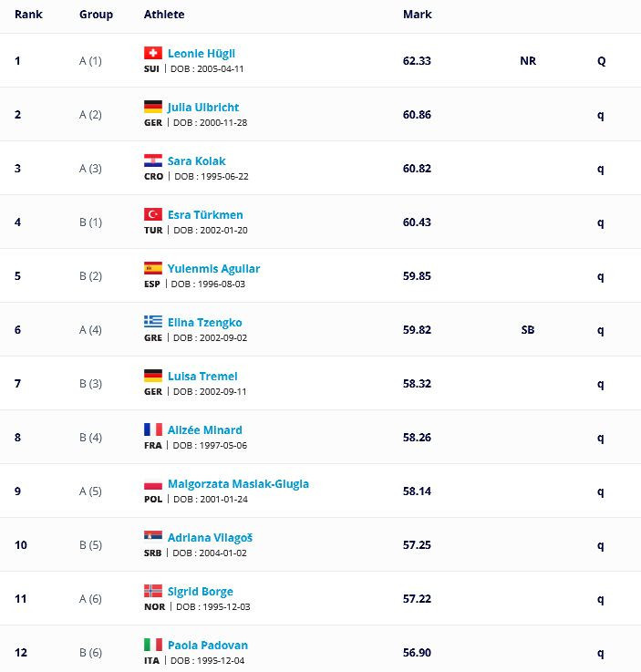This screenshot has width=641, height=672.
Task: Click the Italy flag next to Paola Padovan
Action: 153,644
